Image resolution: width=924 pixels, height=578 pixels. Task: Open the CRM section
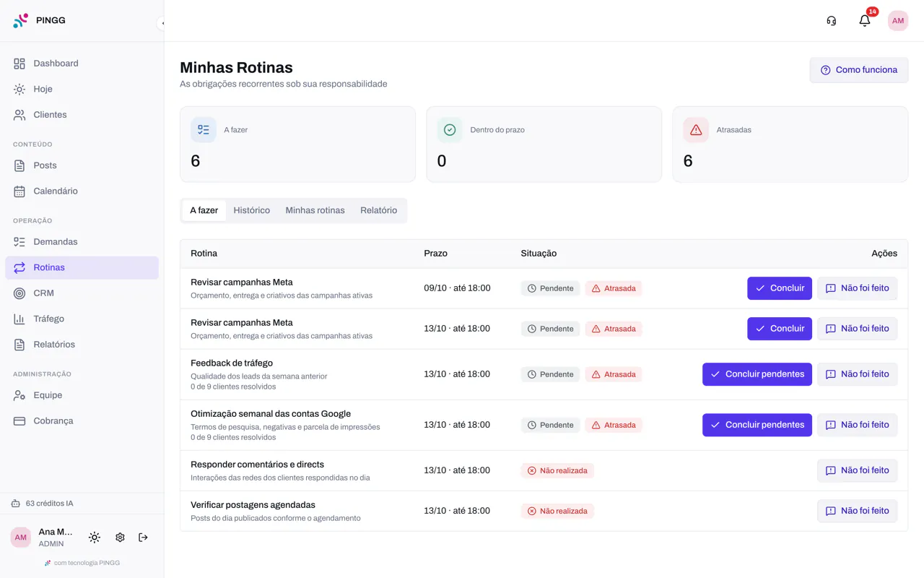click(82, 293)
